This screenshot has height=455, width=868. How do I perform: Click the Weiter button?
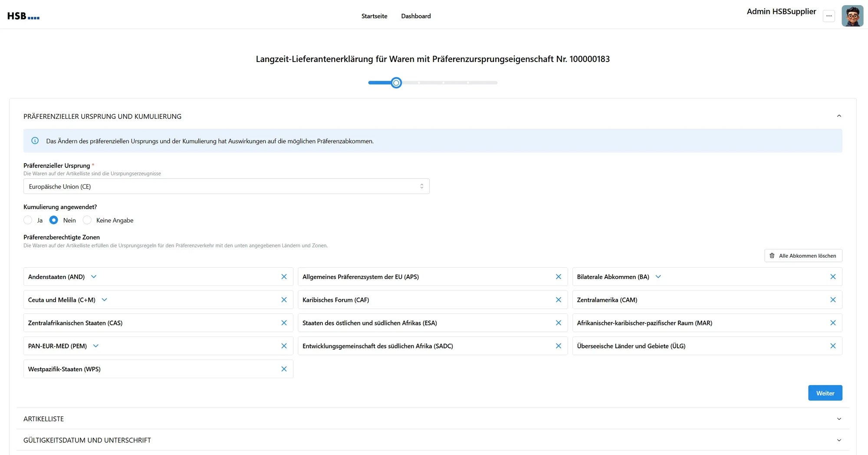tap(825, 393)
